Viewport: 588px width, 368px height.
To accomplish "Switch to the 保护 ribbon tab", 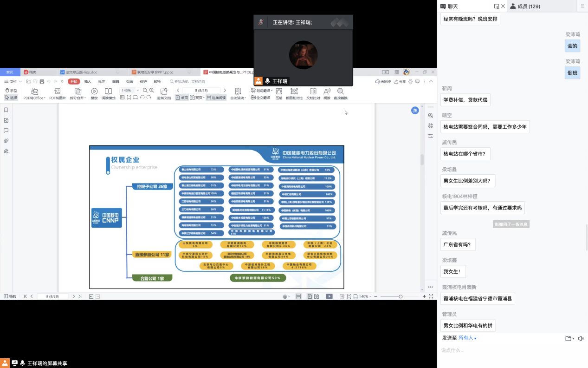I will [x=143, y=81].
